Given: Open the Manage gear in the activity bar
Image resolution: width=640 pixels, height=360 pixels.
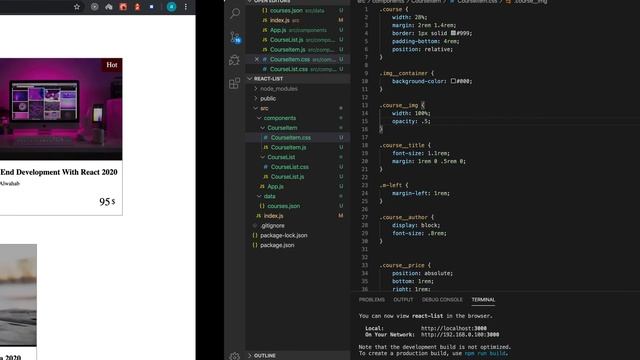Looking at the screenshot, I should [234, 356].
